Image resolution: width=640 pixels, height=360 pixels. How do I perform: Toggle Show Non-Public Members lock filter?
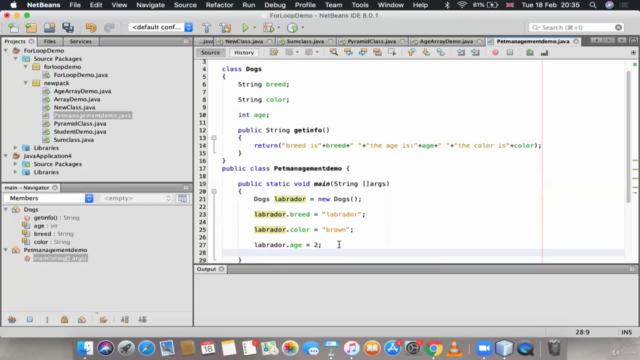coord(64,320)
